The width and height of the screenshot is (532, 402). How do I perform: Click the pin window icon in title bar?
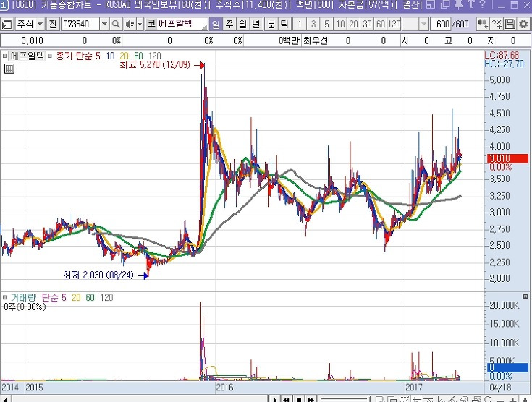458,5
